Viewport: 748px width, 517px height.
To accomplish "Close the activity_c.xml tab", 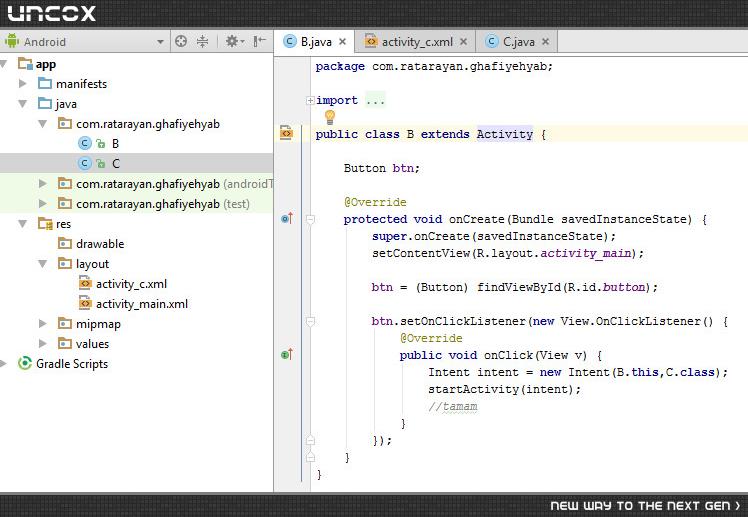I will point(463,42).
